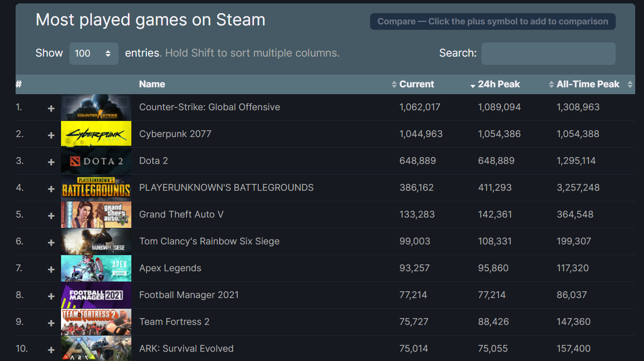
Task: Click the ARK banner image
Action: coord(96,348)
